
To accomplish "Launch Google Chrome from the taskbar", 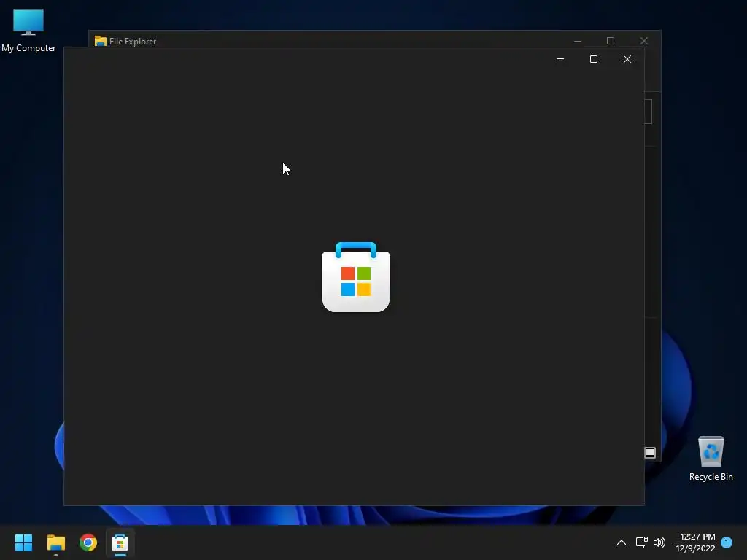I will [x=88, y=542].
